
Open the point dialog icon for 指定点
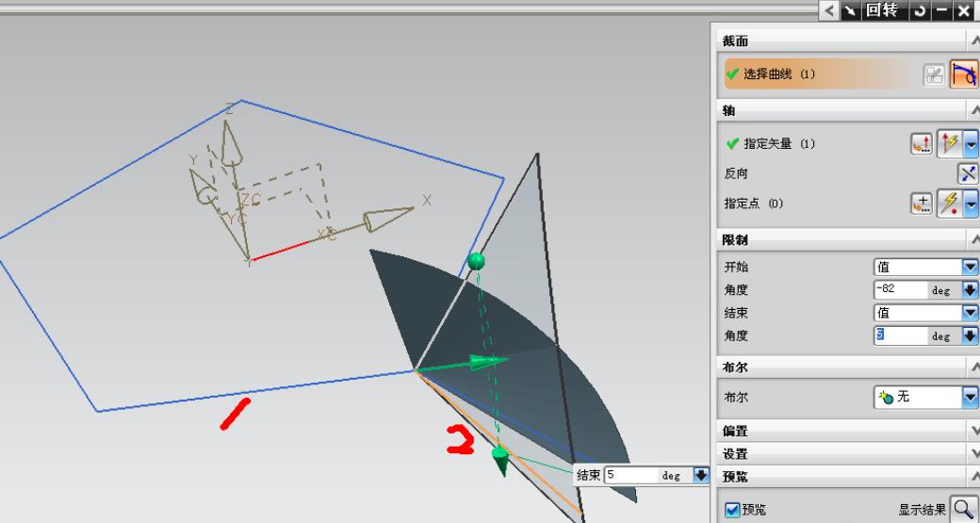pyautogui.click(x=922, y=204)
